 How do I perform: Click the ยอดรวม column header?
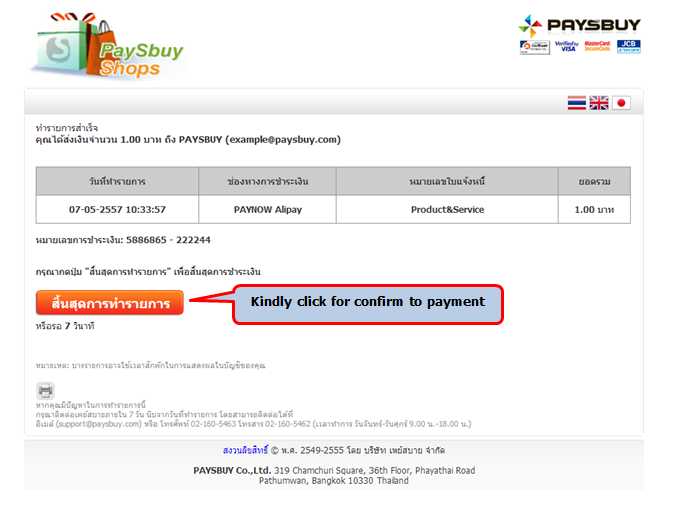coord(594,181)
